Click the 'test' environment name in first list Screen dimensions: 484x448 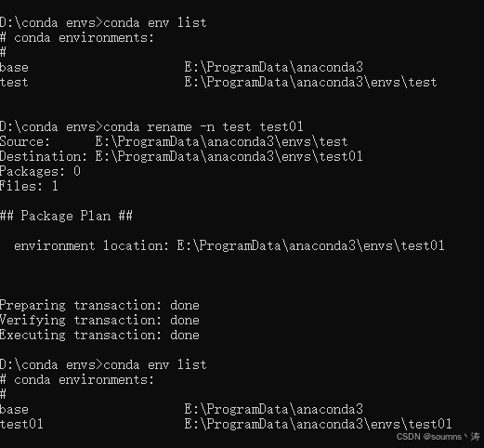click(x=14, y=82)
